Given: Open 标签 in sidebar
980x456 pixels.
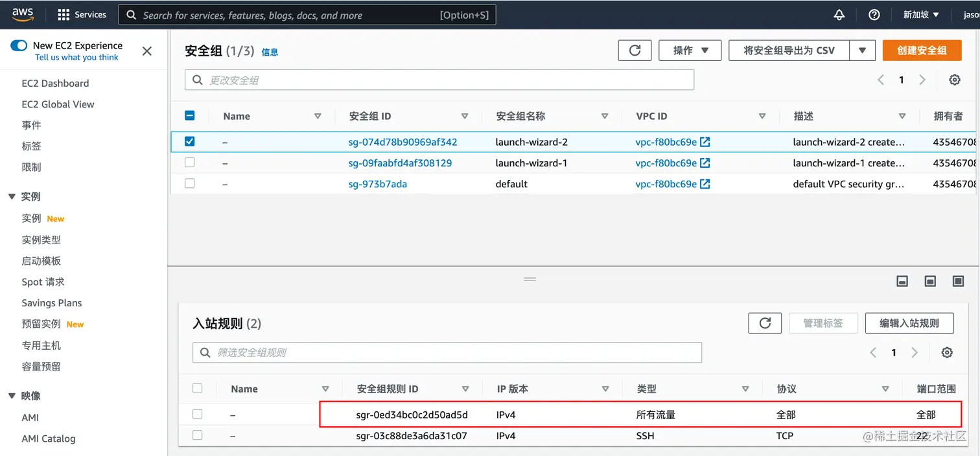Looking at the screenshot, I should tap(31, 146).
